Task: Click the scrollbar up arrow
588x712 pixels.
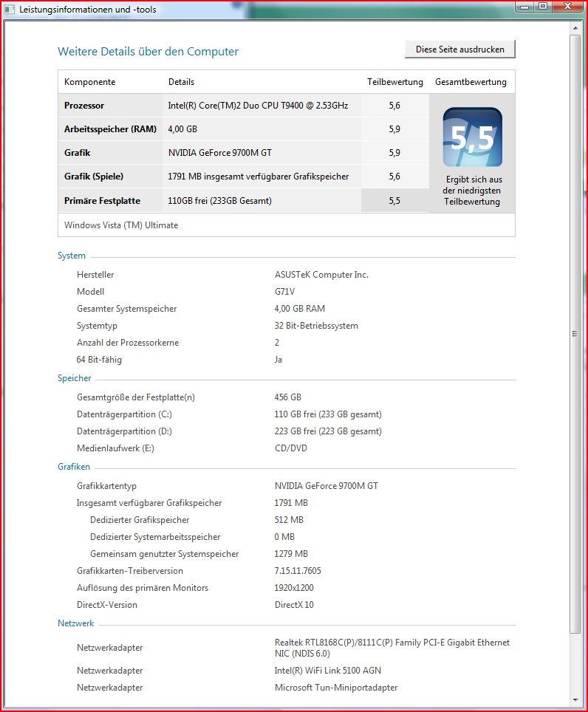Action: click(x=575, y=28)
